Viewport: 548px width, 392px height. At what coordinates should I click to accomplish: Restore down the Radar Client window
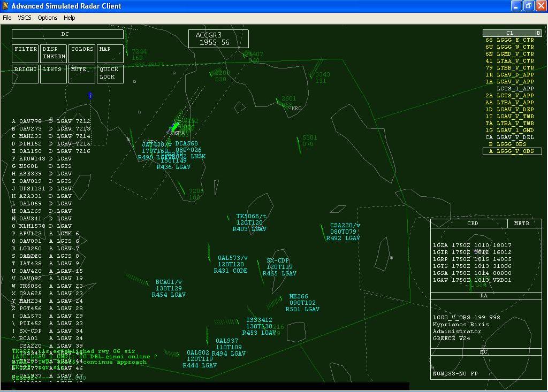coord(528,5)
